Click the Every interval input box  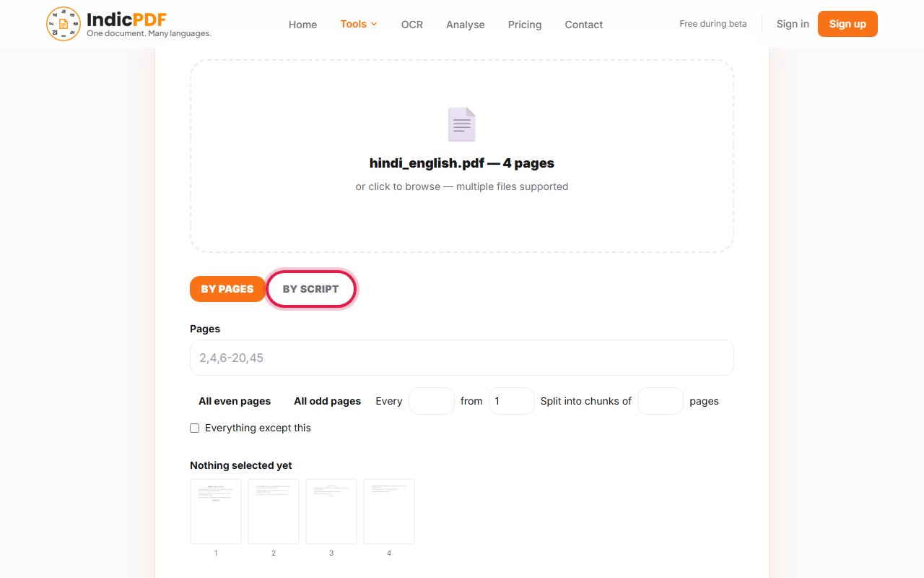pyautogui.click(x=432, y=401)
